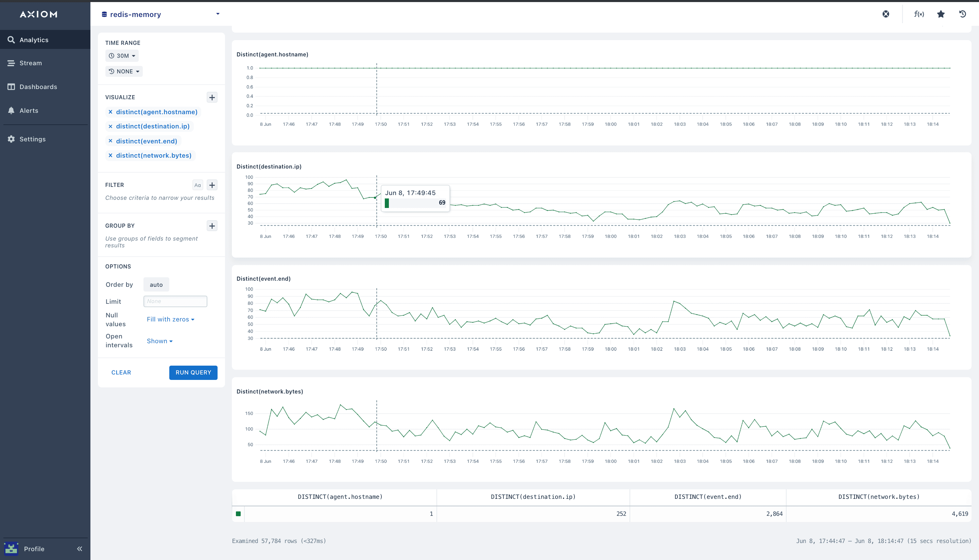Click the green series color swatch
This screenshot has width=979, height=560.
click(238, 514)
